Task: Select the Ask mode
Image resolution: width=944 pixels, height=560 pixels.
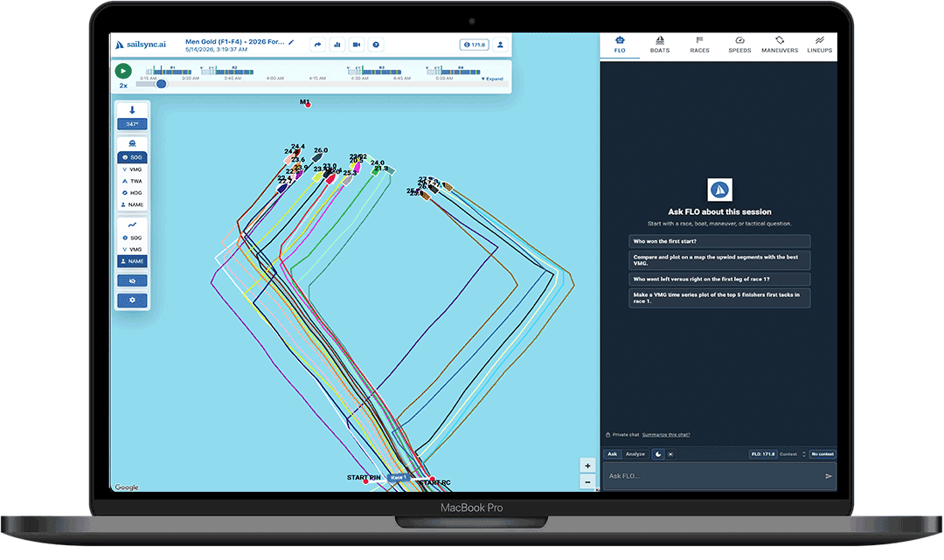Action: coord(612,454)
